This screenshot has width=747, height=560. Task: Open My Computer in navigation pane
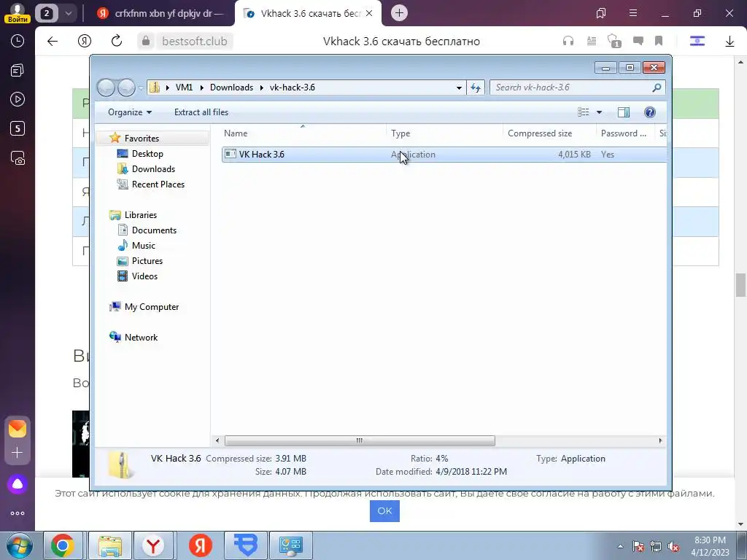click(152, 307)
